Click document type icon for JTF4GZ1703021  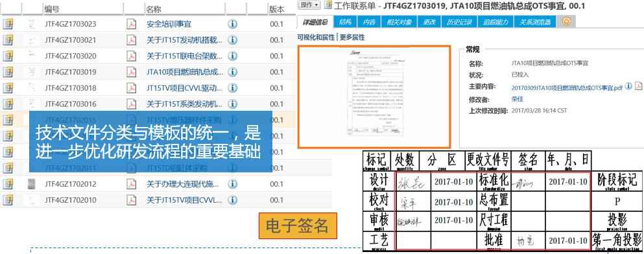coord(8,40)
